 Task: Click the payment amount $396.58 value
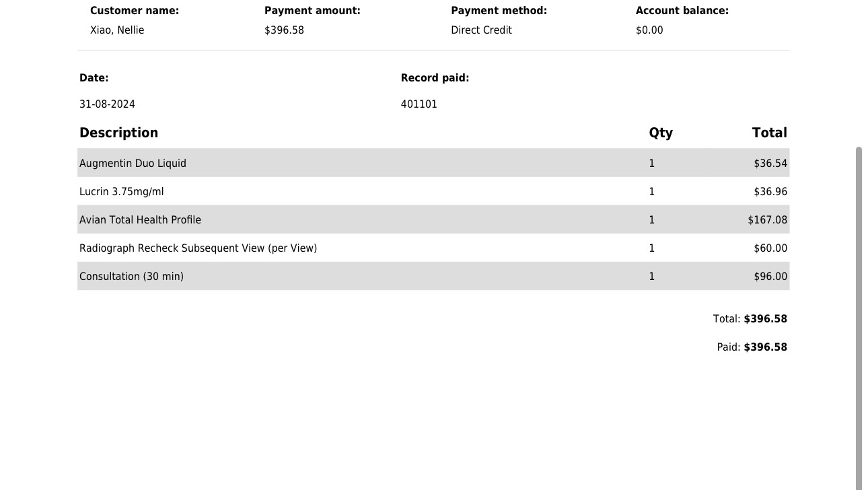284,30
